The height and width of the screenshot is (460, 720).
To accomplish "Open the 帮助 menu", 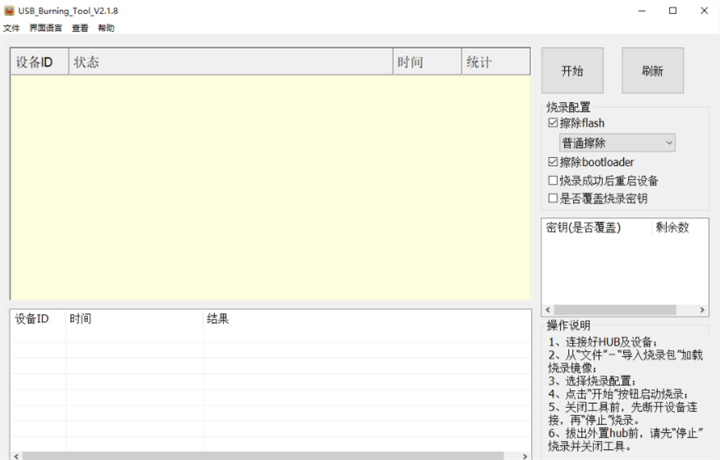I will [106, 28].
